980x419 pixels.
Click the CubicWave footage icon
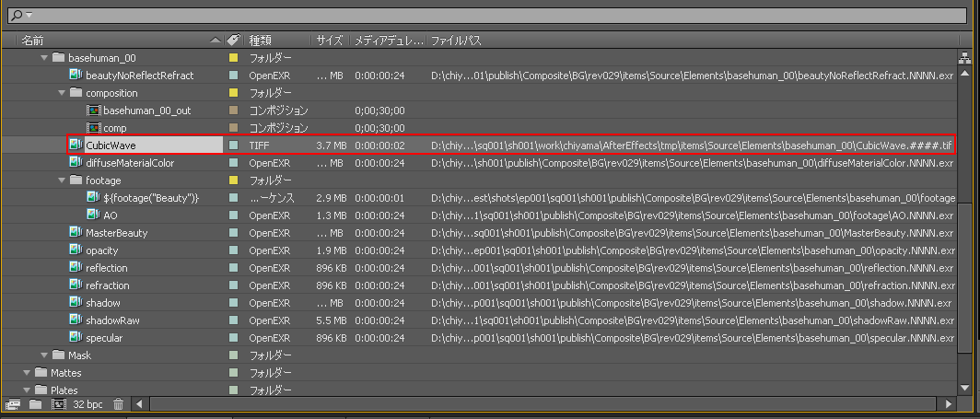click(76, 145)
